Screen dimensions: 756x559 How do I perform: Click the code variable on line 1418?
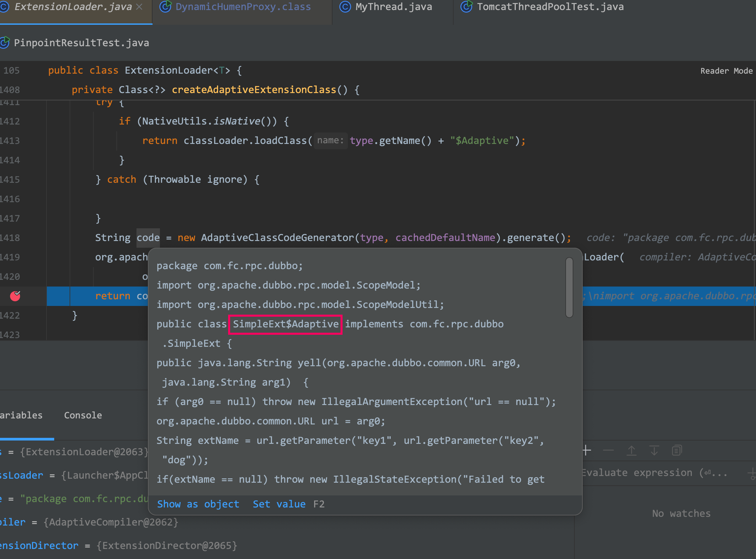coord(148,238)
